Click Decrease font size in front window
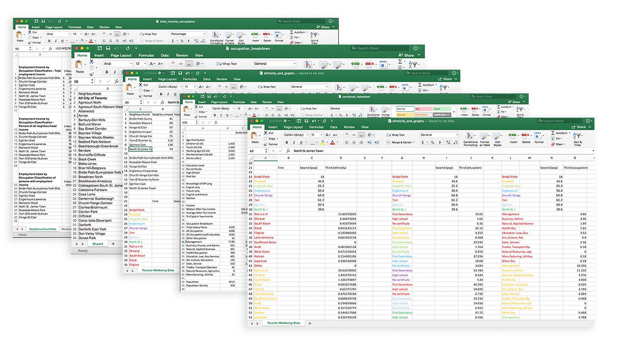 pyautogui.click(x=335, y=135)
